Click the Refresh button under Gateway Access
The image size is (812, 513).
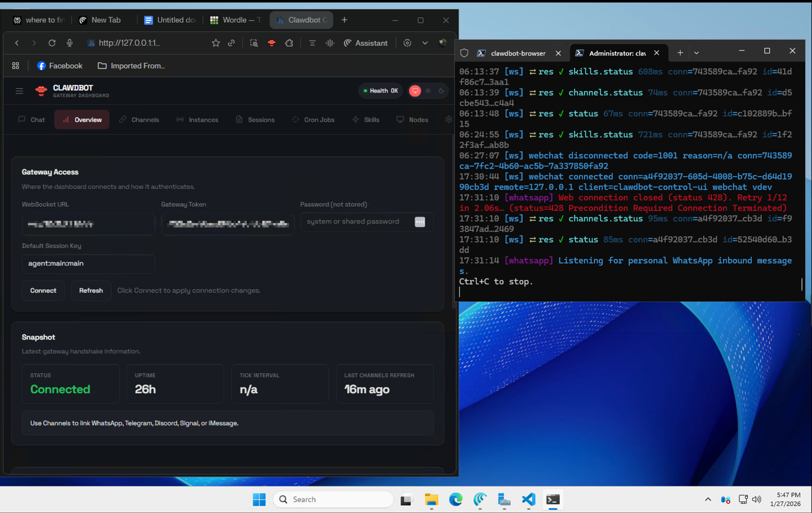click(91, 291)
